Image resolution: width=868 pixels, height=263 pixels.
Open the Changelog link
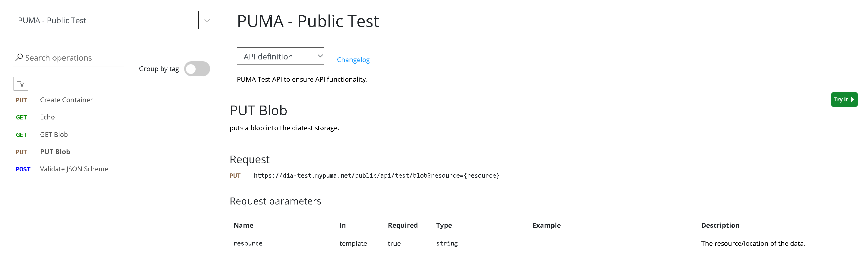point(353,60)
